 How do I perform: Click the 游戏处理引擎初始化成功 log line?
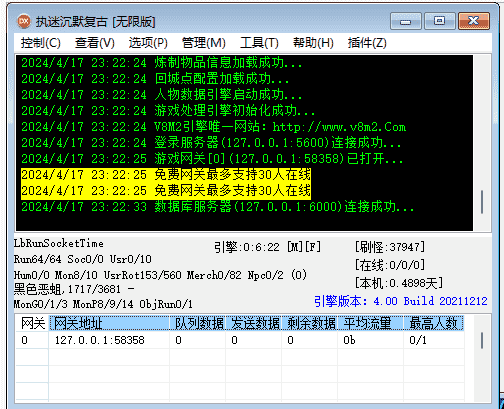click(x=168, y=111)
